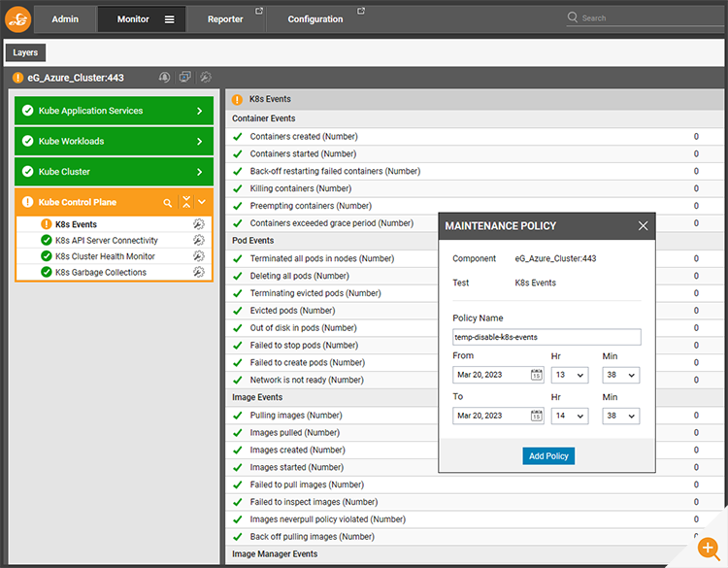Image resolution: width=728 pixels, height=568 pixels.
Task: Click Failed to inspect images measure
Action: (x=314, y=502)
